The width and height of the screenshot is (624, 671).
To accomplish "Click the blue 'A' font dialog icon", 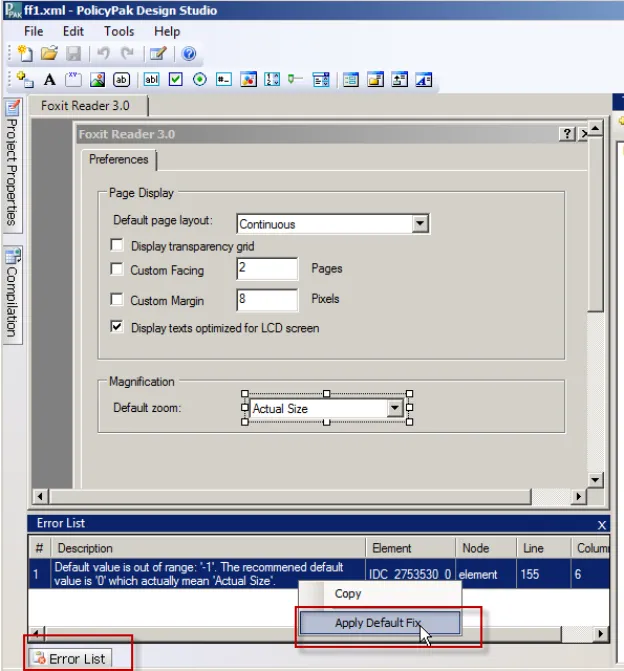I will (x=424, y=80).
